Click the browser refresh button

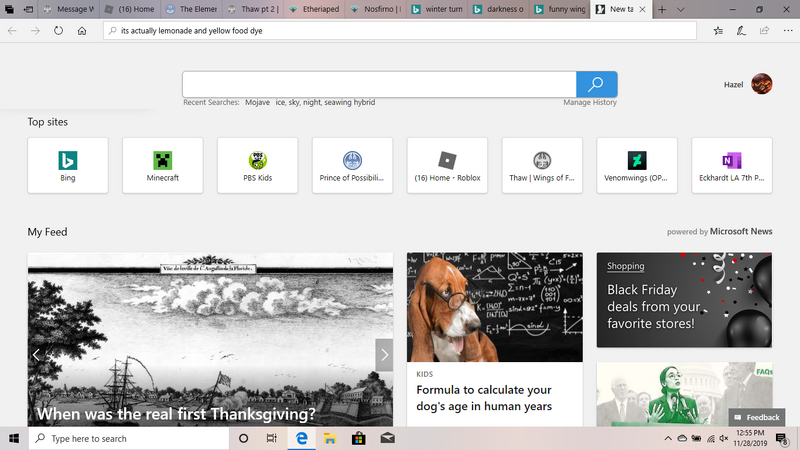(59, 30)
